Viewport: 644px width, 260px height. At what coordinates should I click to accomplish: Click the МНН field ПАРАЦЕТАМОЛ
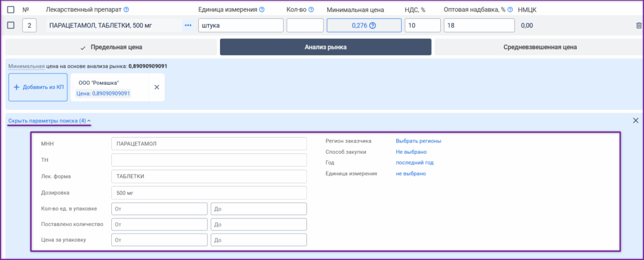[x=209, y=144]
